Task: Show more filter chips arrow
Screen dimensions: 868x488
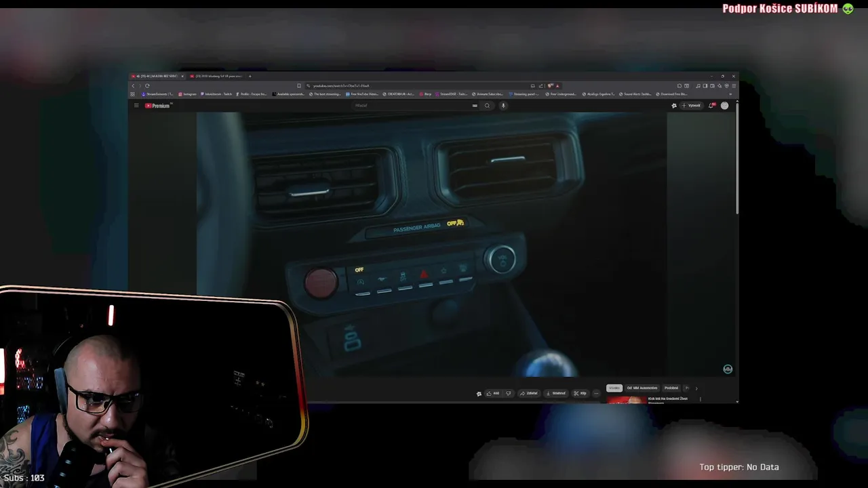Action: coord(696,388)
